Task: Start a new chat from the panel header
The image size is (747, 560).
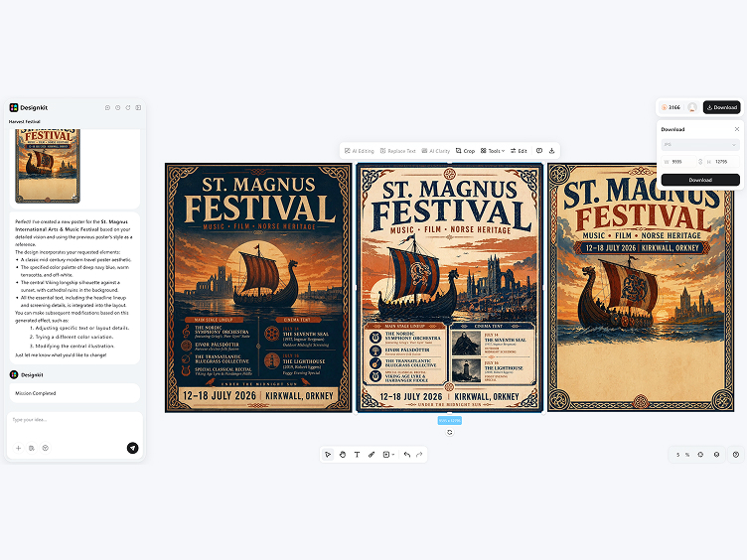Action: [x=107, y=107]
